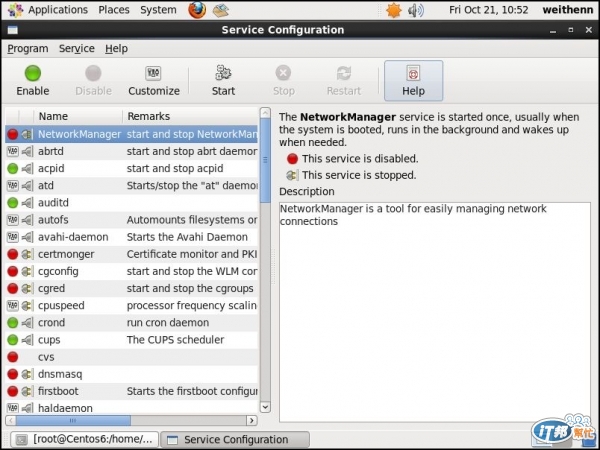The image size is (600, 450).
Task: Select the abrtd service row
Action: (x=132, y=152)
